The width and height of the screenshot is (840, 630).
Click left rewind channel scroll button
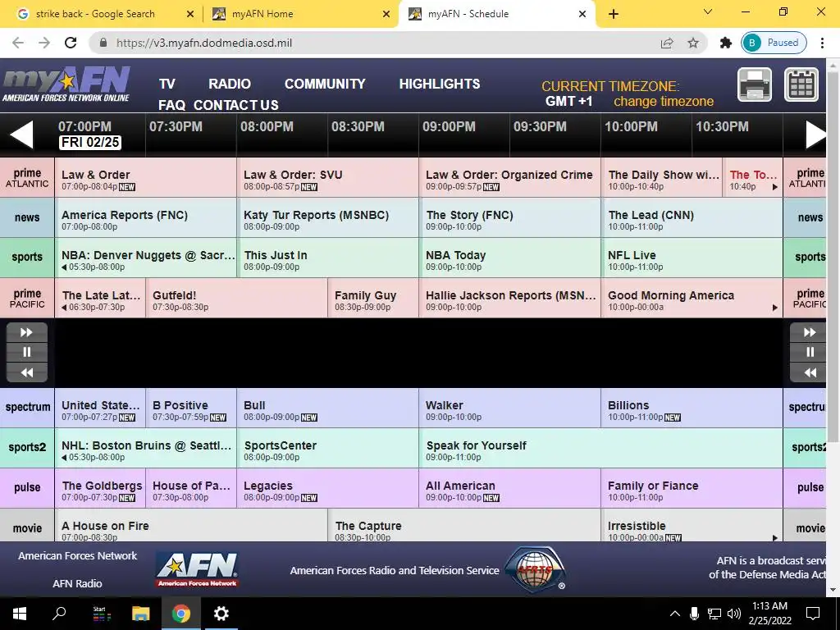pyautogui.click(x=27, y=372)
